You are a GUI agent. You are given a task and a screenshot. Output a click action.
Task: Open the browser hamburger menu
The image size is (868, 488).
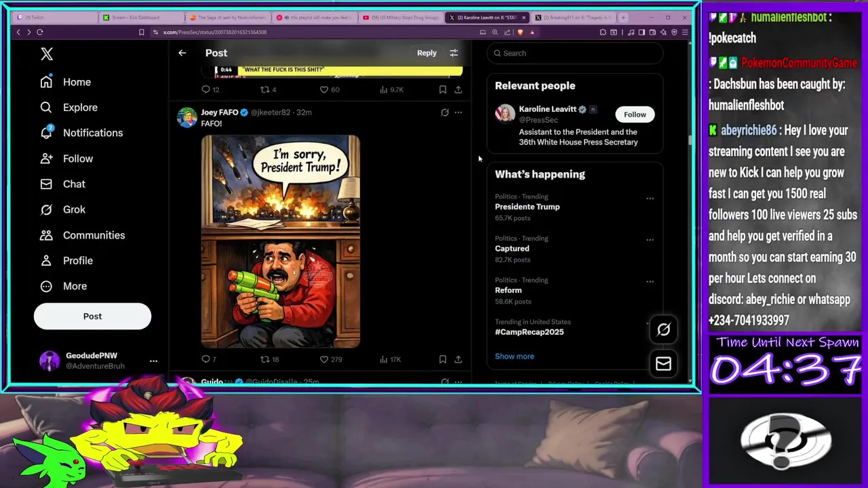[x=685, y=32]
